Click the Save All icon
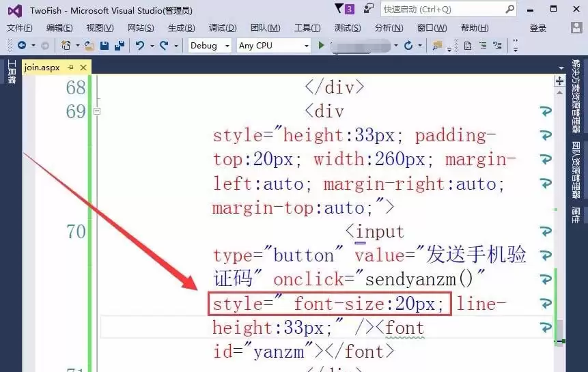 tap(120, 46)
